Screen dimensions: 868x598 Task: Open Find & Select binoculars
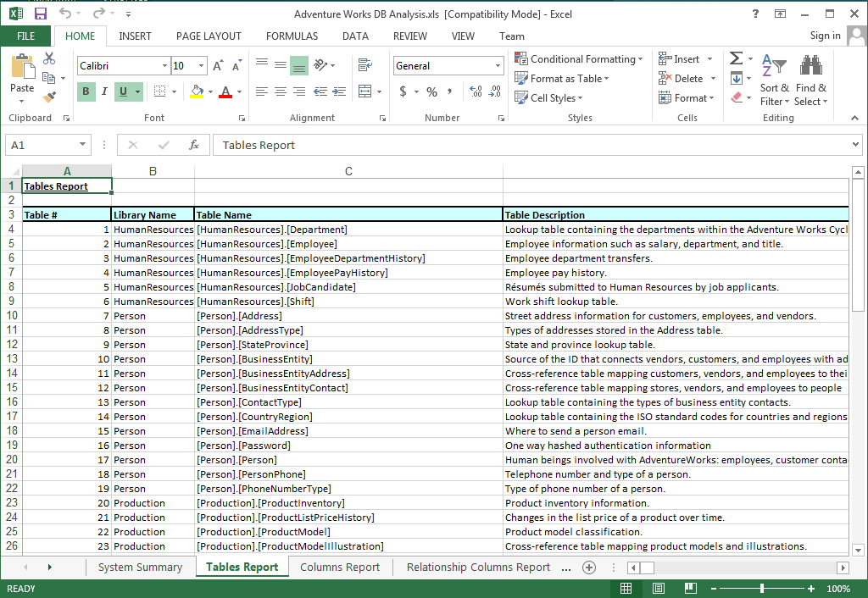click(811, 80)
